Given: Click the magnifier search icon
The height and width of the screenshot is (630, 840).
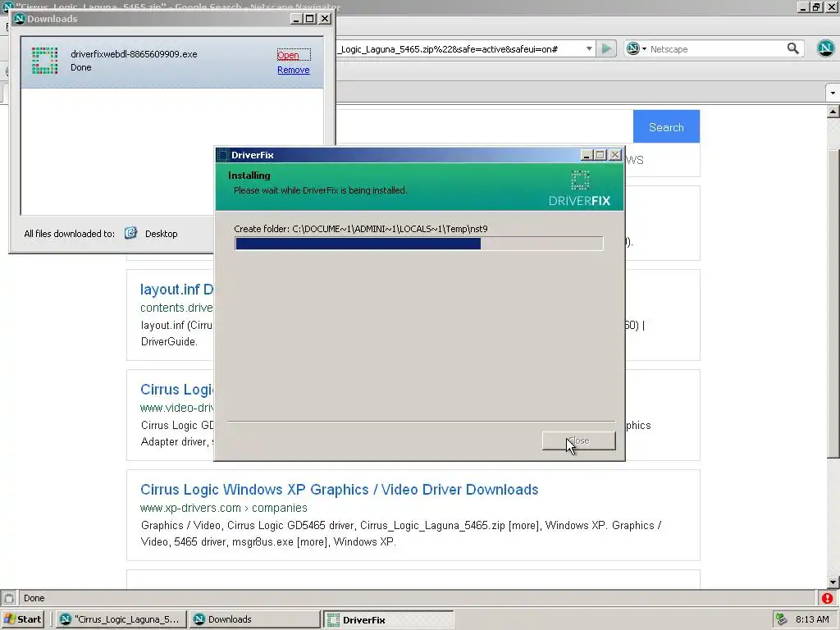Looking at the screenshot, I should [x=793, y=48].
